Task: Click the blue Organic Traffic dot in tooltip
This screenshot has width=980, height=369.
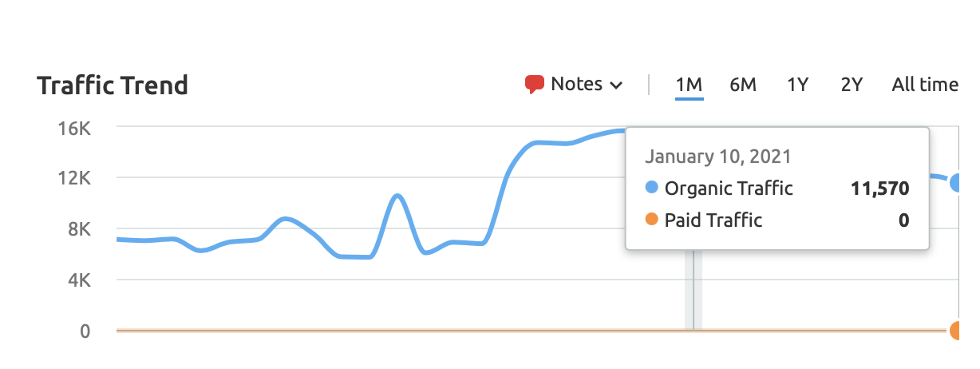Action: pos(651,188)
